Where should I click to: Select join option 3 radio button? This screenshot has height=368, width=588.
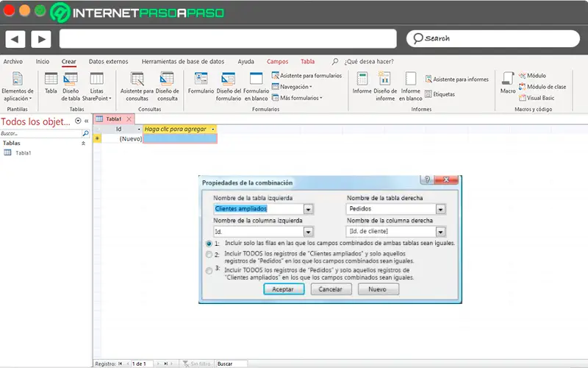coord(209,271)
